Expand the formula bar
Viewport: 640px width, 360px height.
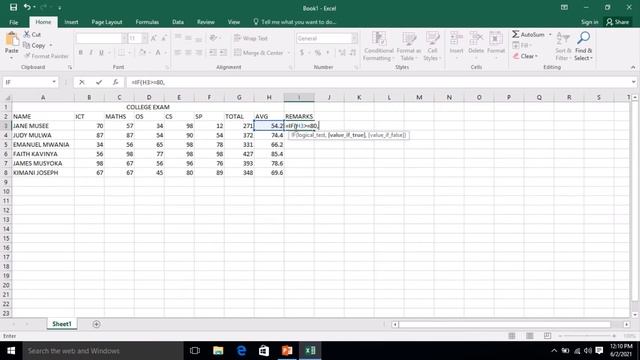(x=633, y=82)
